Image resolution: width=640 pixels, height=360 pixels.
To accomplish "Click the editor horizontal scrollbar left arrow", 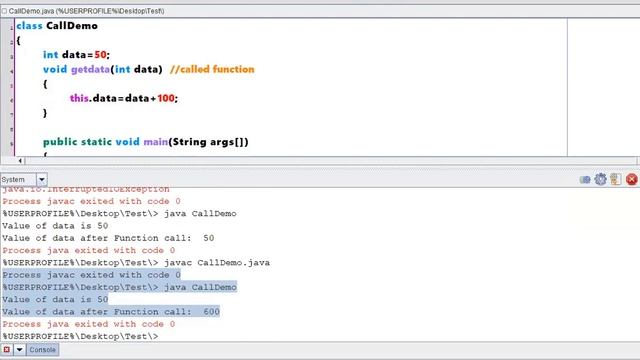I will click(x=20, y=161).
